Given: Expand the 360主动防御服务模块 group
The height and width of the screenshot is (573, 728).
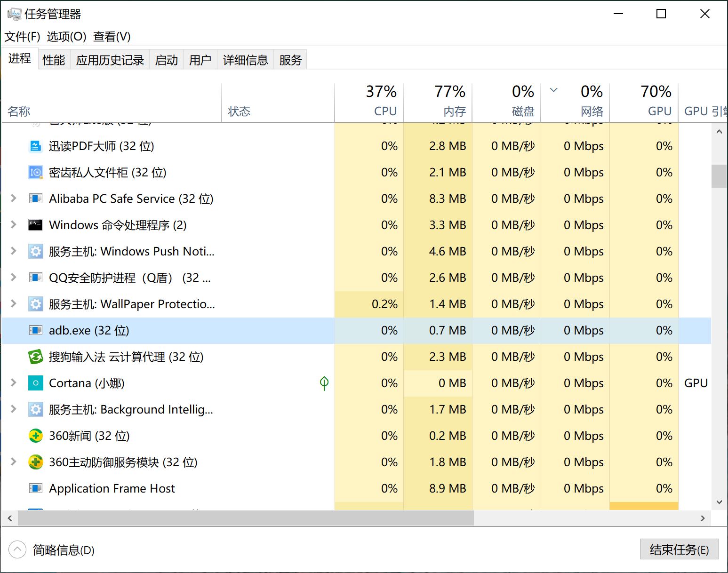Looking at the screenshot, I should click(x=14, y=462).
